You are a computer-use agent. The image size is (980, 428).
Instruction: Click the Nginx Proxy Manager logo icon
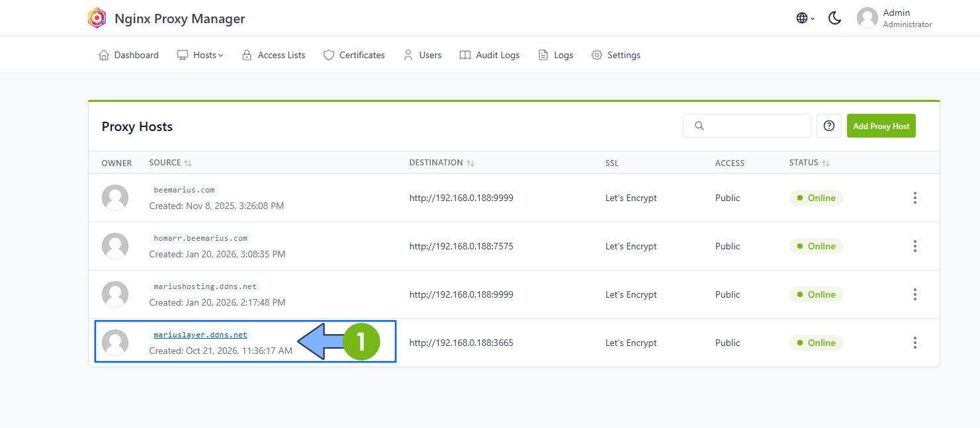tap(97, 18)
